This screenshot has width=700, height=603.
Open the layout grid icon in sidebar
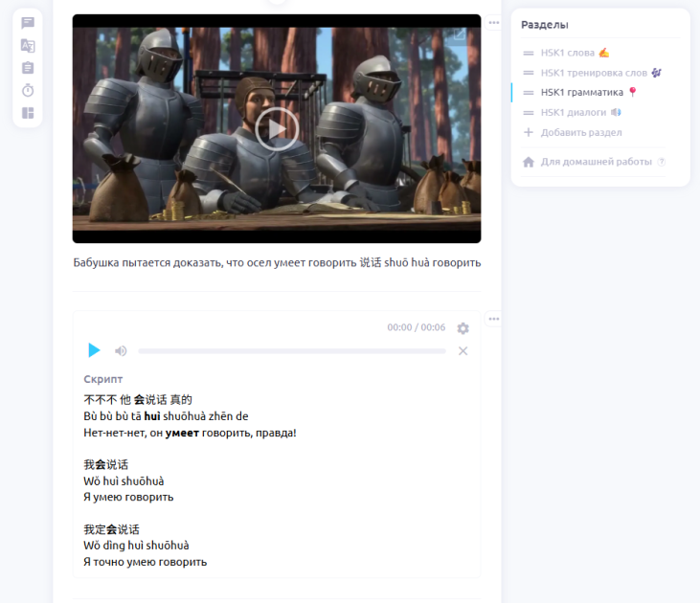[x=28, y=113]
